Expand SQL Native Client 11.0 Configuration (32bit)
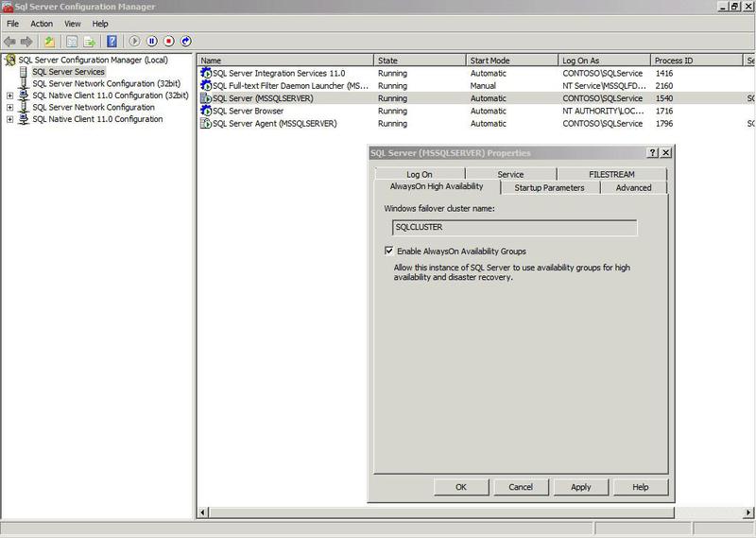Screen dimensions: 756x538 tap(9, 95)
